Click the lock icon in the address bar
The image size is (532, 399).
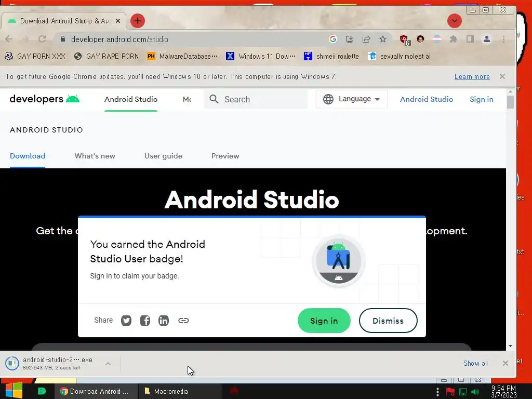point(63,39)
